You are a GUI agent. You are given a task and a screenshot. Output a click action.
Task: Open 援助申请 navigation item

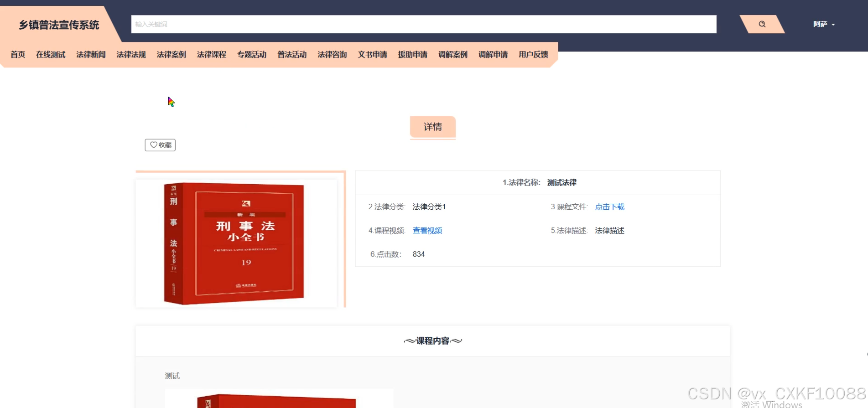point(412,55)
